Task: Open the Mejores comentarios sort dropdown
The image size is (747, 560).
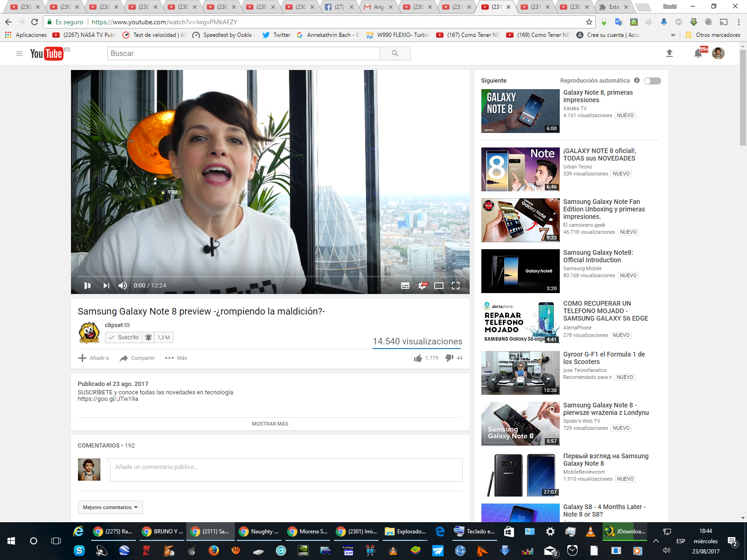Action: coord(110,507)
